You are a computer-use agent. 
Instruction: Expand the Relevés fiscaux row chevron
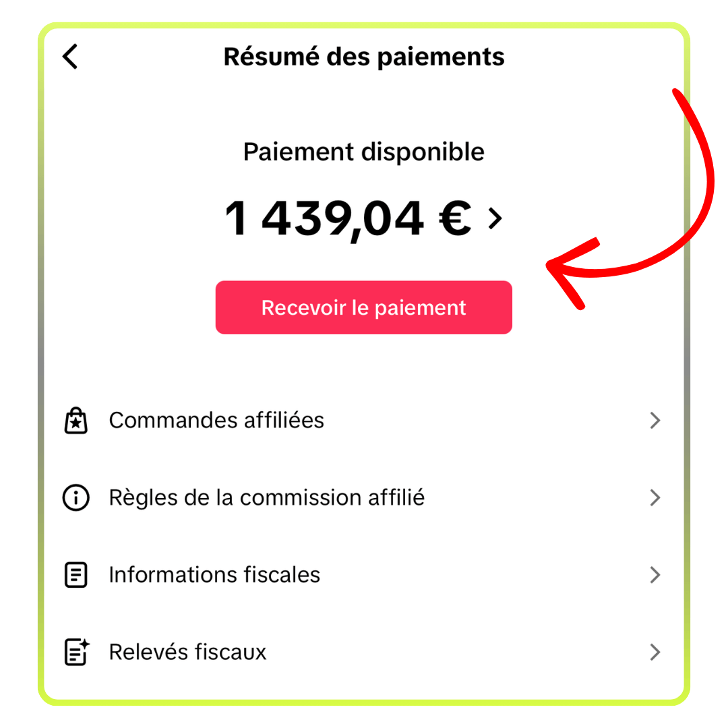654,652
